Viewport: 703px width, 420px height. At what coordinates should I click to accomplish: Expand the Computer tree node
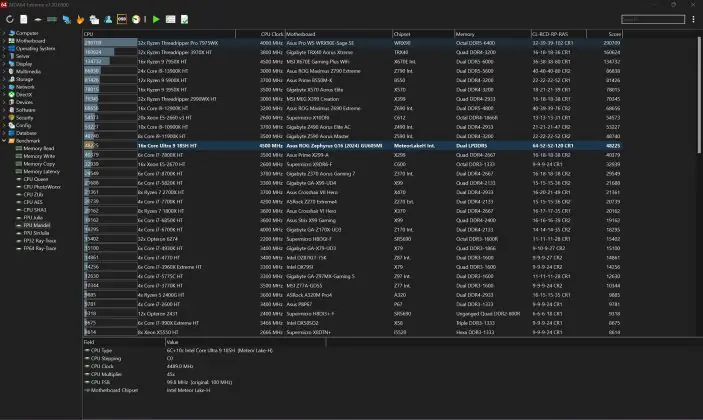[4, 33]
